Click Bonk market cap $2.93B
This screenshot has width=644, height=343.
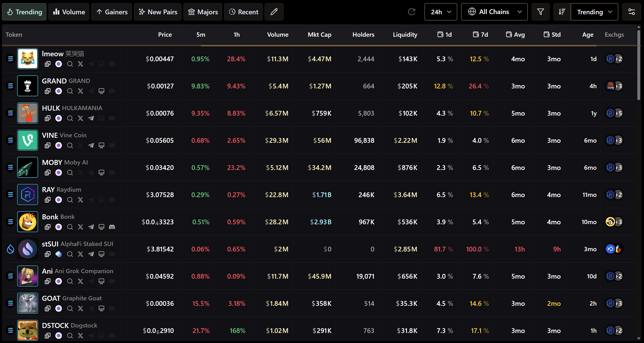tap(321, 222)
